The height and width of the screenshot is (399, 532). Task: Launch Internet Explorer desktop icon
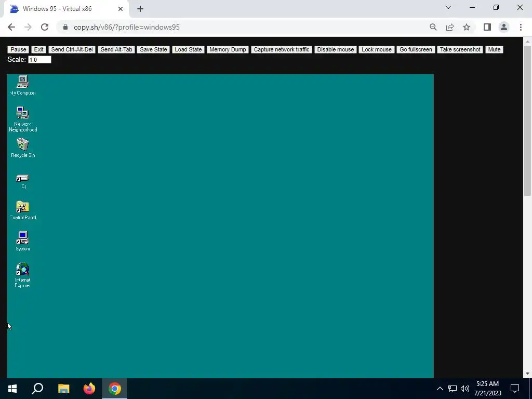tap(23, 275)
